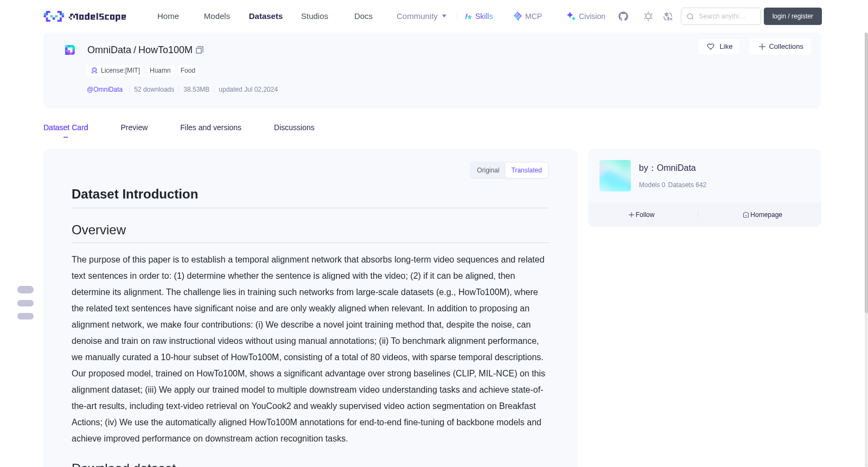
Task: Switch the card to Translated text
Action: tap(527, 170)
